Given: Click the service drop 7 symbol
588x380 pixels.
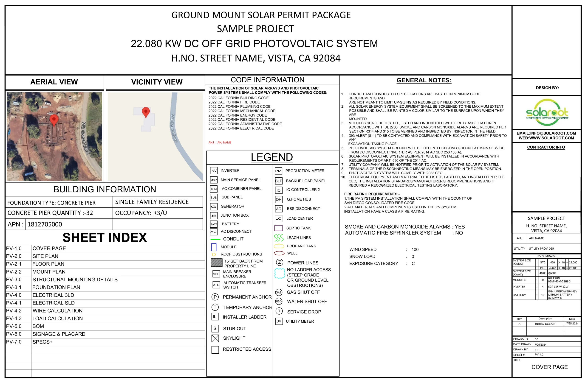Looking at the screenshot, I should coord(279,311).
